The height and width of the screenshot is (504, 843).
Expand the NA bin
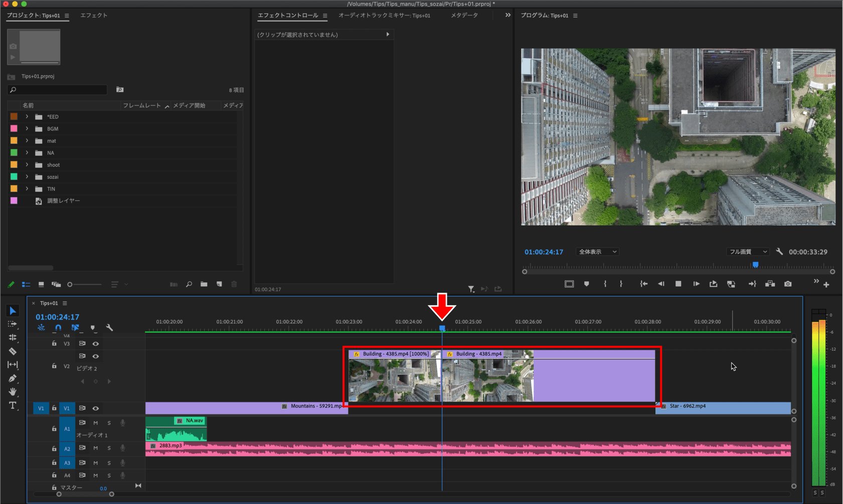click(x=27, y=153)
